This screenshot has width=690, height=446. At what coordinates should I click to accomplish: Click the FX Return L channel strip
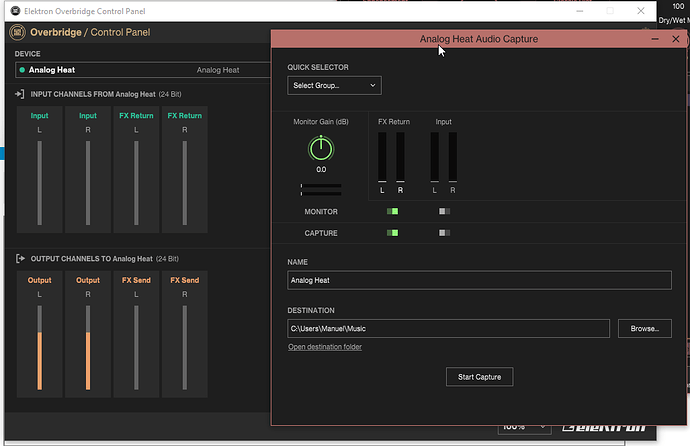coord(136,169)
